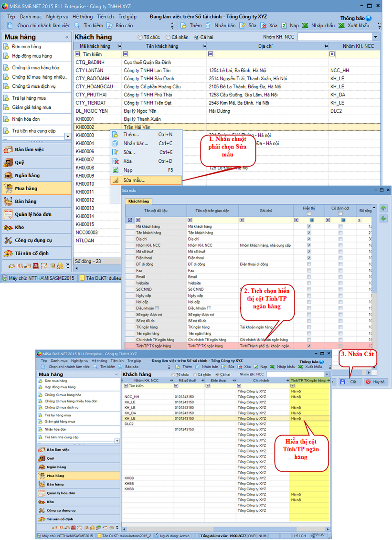The width and height of the screenshot is (392, 540).
Task: Toggle Hiển thị checkbox for Email row
Action: 309,276
